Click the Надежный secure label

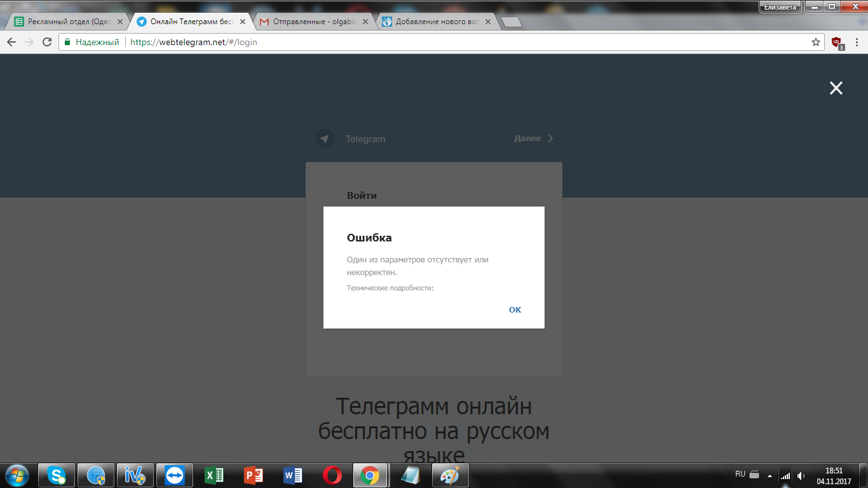coord(97,42)
